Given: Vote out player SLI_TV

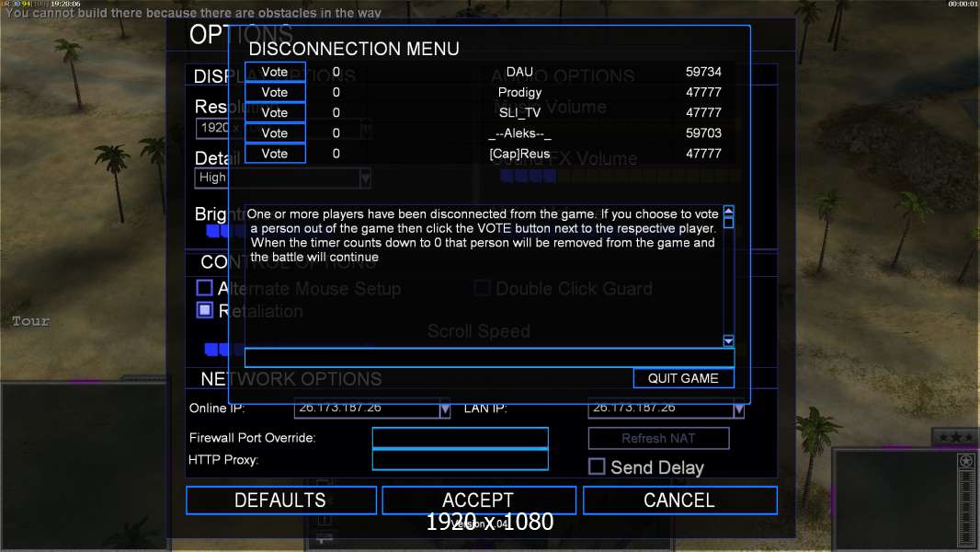Looking at the screenshot, I should pos(275,113).
